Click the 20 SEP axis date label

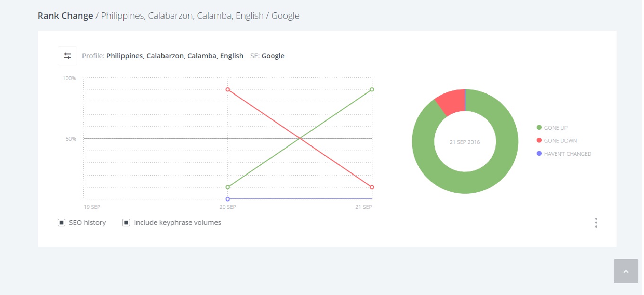click(228, 207)
